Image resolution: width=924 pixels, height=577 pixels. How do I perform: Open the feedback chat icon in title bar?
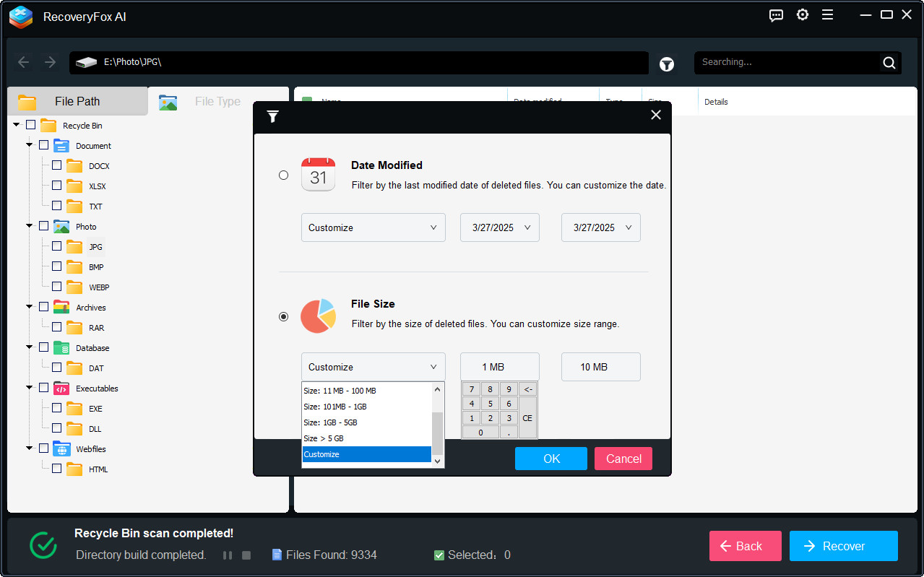pyautogui.click(x=777, y=15)
